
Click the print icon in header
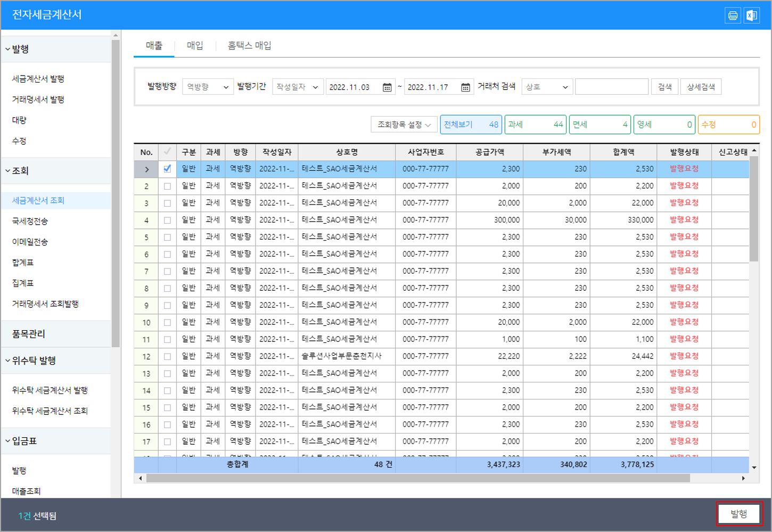pos(733,15)
